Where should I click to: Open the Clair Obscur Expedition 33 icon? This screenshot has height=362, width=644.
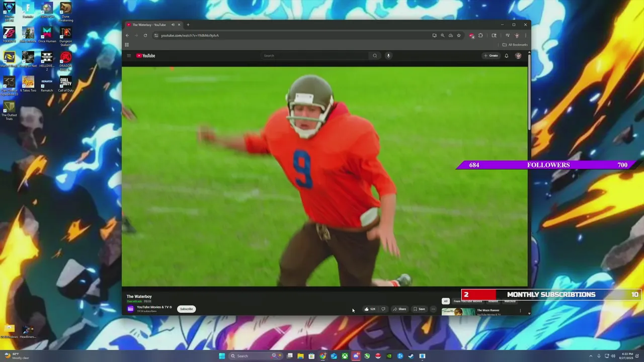click(9, 85)
